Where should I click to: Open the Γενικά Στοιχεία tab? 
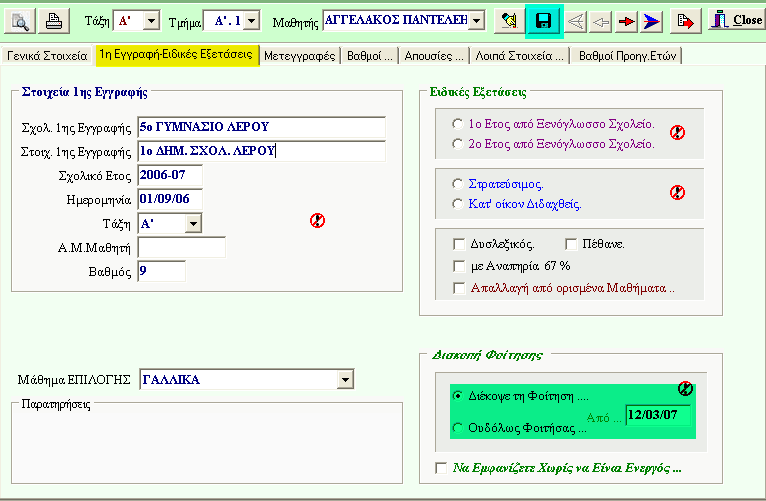(46, 56)
